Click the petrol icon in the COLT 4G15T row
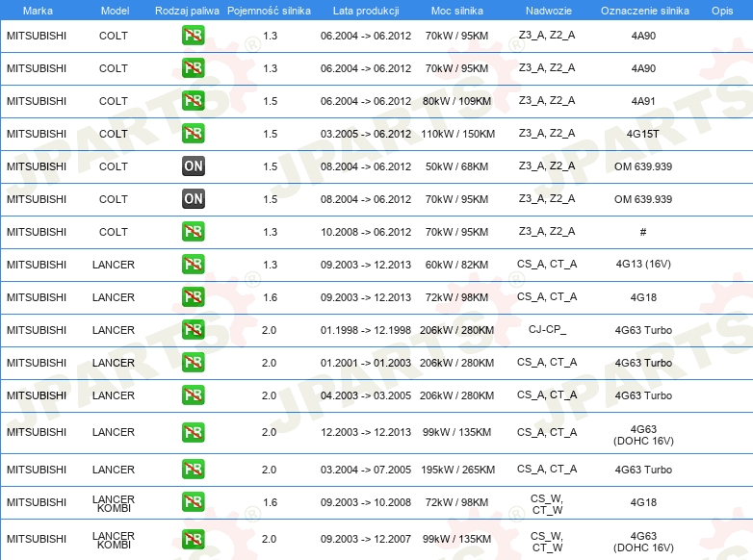The width and height of the screenshot is (753, 560). 193,134
